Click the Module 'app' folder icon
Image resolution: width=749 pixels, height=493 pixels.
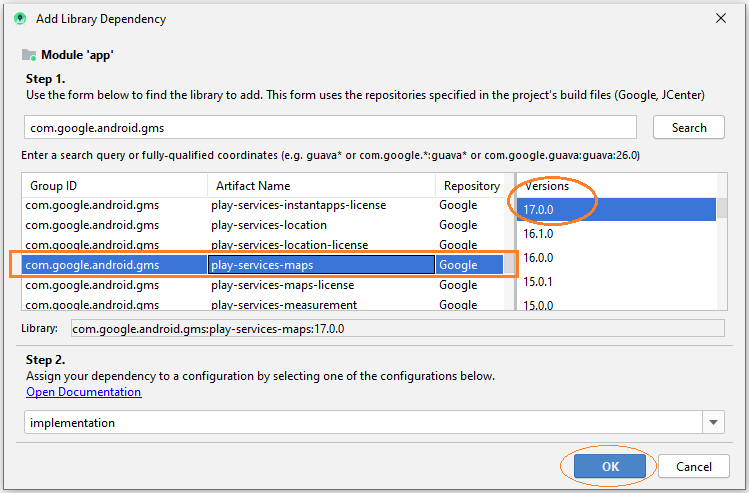coord(29,55)
